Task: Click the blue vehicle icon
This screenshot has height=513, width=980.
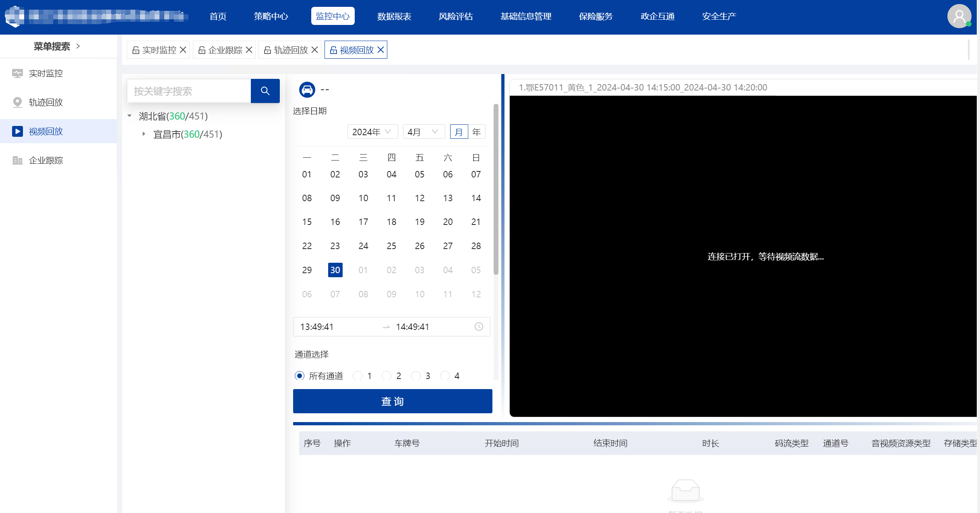Action: point(307,89)
